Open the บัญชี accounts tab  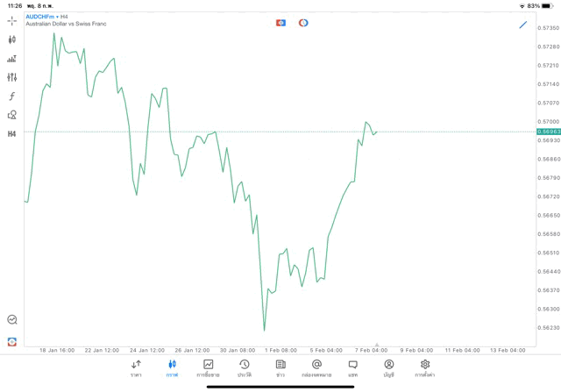[x=388, y=368]
